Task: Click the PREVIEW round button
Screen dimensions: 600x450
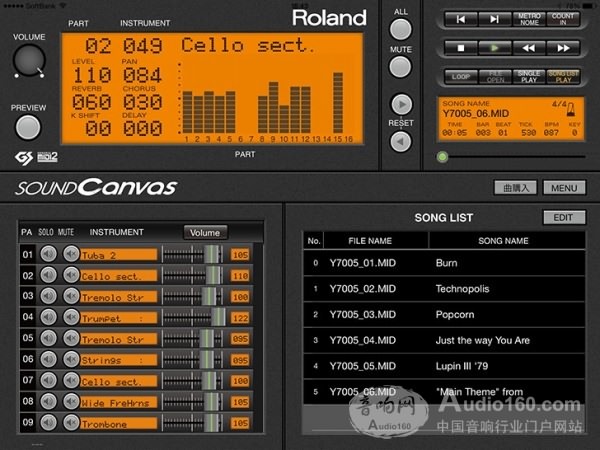Action: click(x=28, y=128)
